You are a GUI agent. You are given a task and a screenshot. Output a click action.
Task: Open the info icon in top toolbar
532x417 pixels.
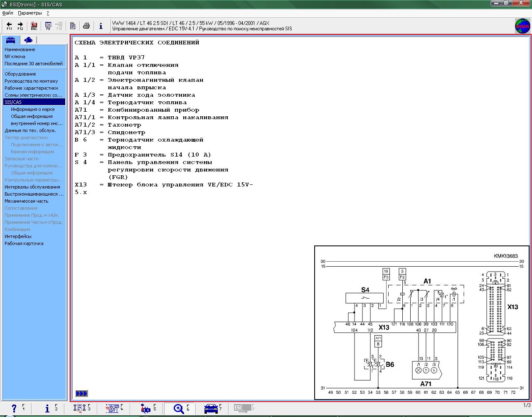click(x=101, y=26)
